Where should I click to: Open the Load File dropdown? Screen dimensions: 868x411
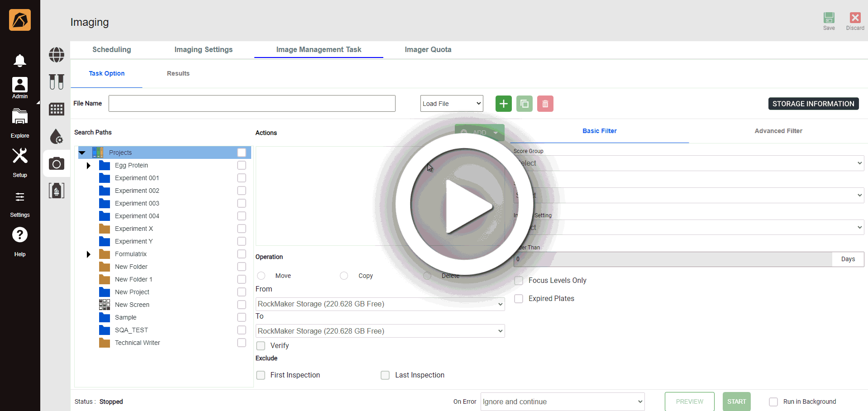tap(452, 104)
